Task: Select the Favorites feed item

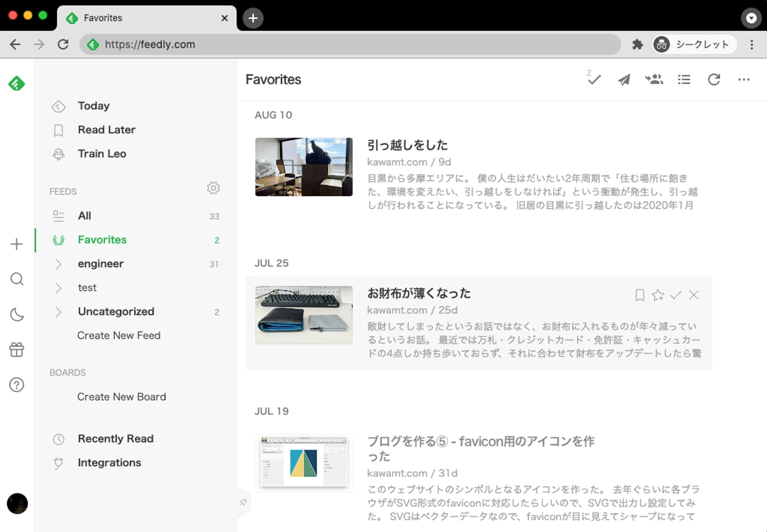Action: tap(102, 240)
